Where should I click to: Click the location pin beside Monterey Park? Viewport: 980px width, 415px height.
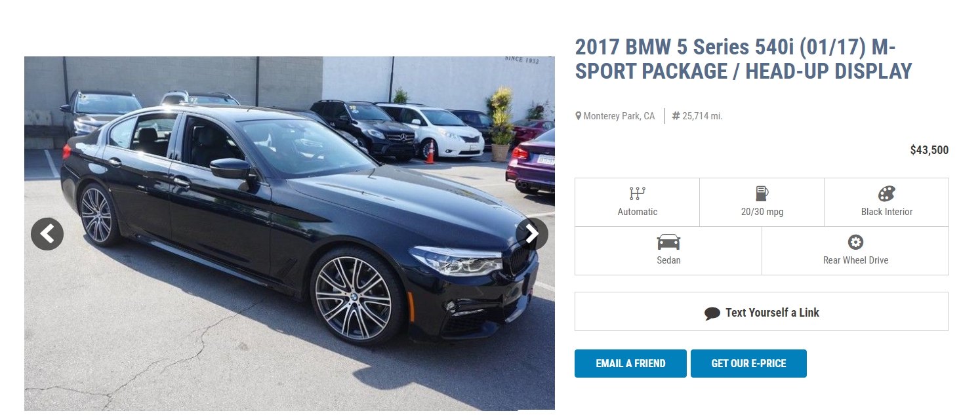pyautogui.click(x=579, y=116)
